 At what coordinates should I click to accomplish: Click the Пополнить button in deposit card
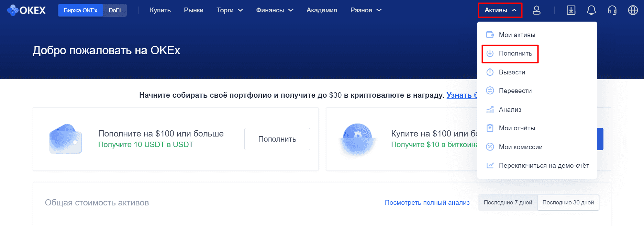[x=277, y=139]
